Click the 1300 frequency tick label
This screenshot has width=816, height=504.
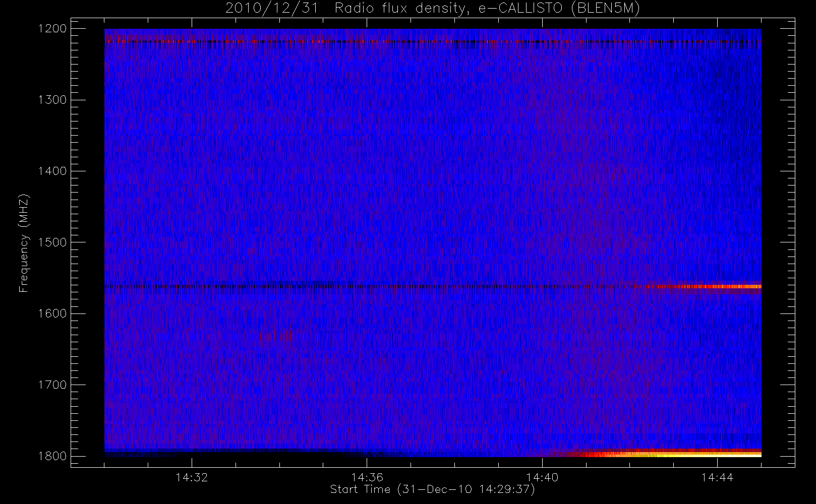point(53,100)
